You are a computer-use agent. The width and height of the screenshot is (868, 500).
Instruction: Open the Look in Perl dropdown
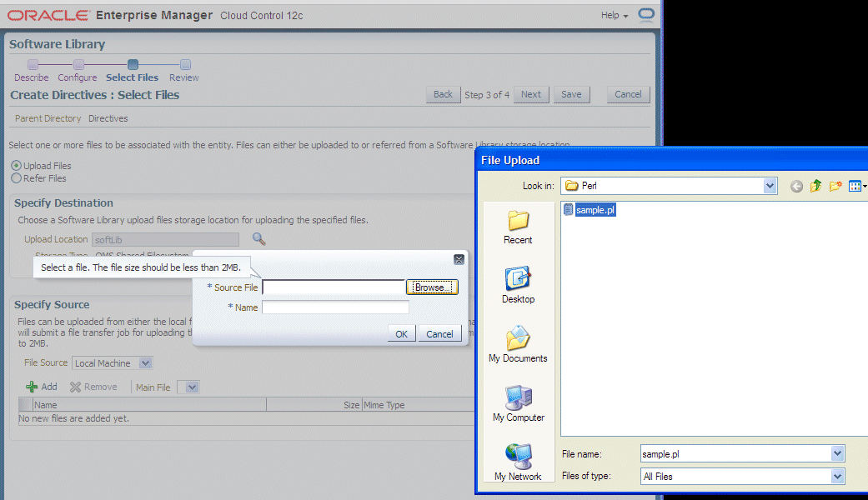770,186
